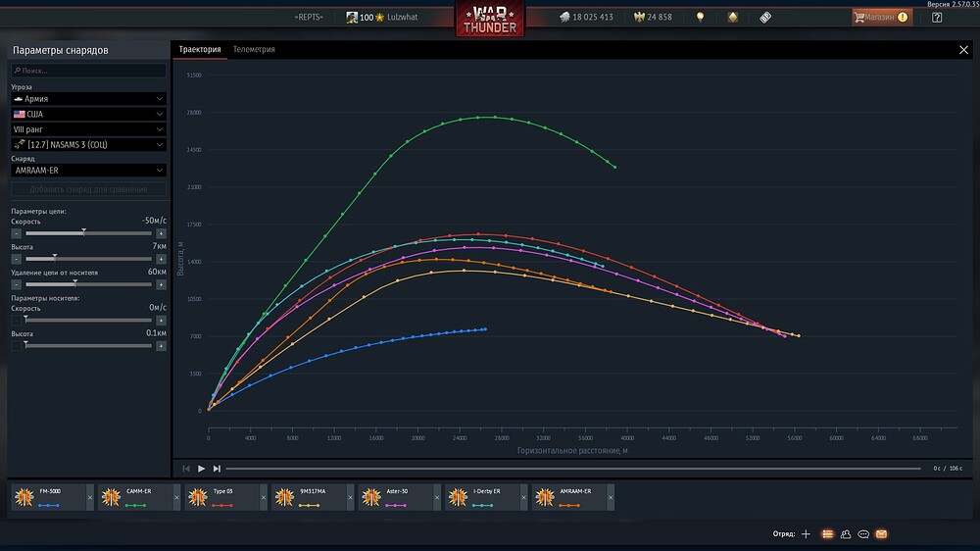Jump back to start of playback
Viewport: 980px width, 551px height.
click(x=185, y=468)
